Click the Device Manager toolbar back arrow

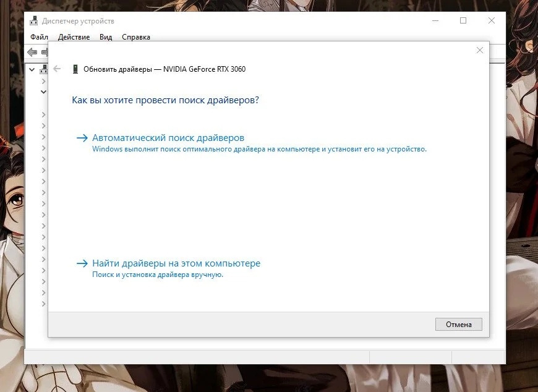tap(32, 52)
